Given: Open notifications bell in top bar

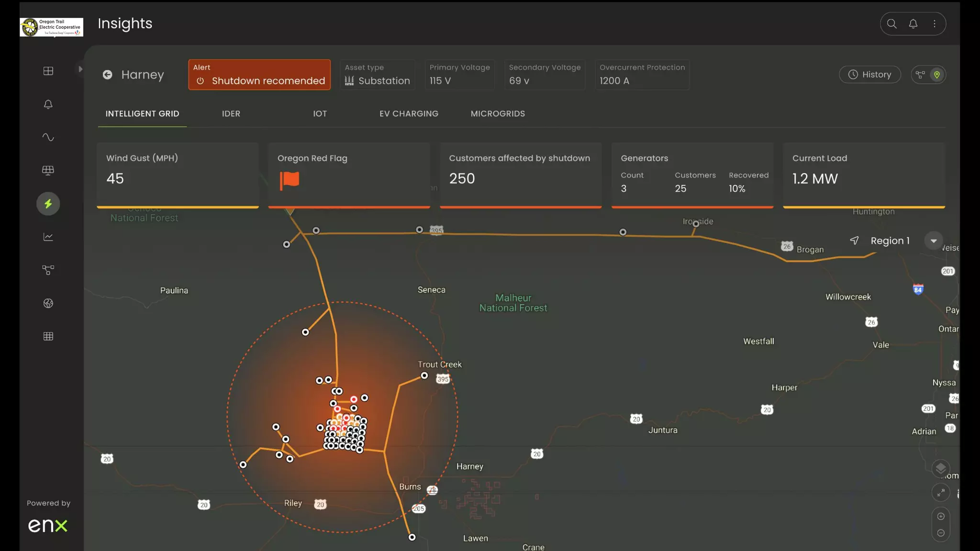Looking at the screenshot, I should (x=913, y=24).
